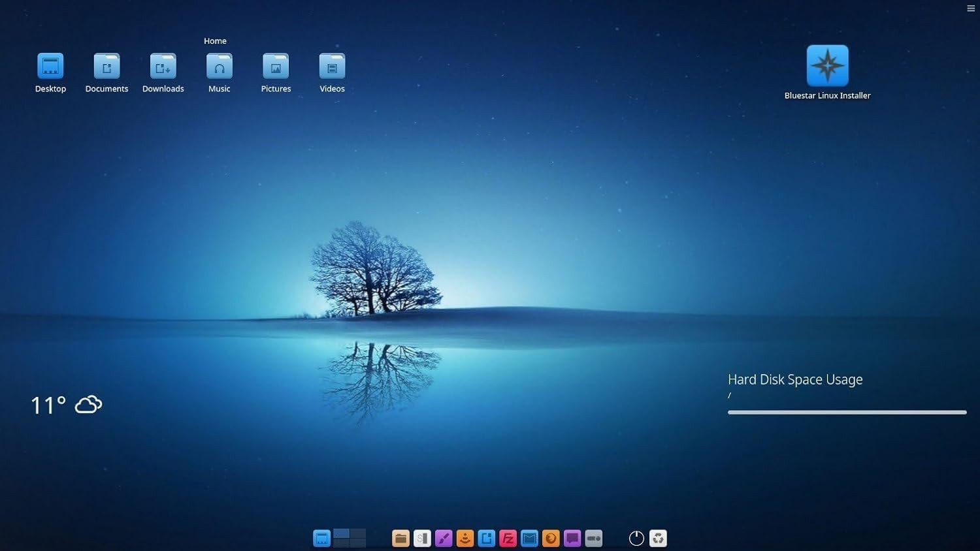
Task: Open the recycle trash icon in dock
Action: point(658,538)
